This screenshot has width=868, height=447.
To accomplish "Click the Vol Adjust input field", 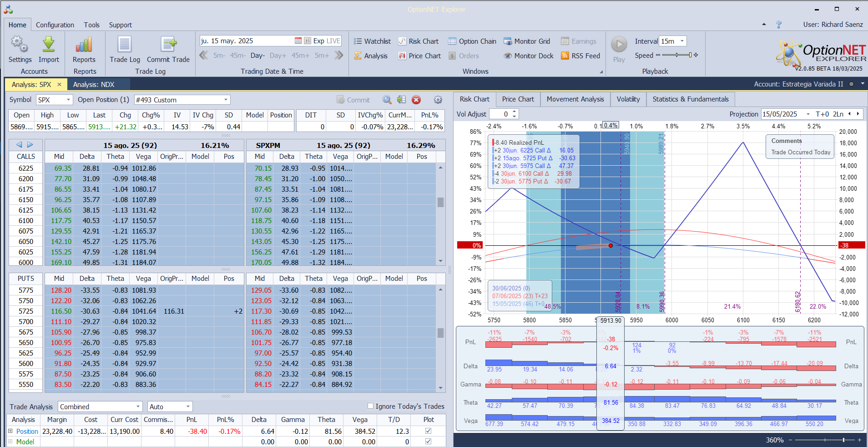I will [500, 114].
